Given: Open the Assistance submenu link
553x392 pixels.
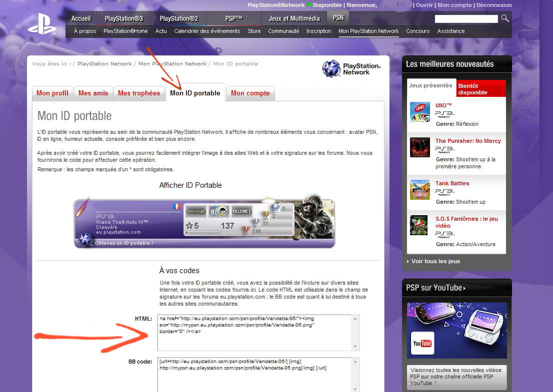Looking at the screenshot, I should click(x=451, y=31).
